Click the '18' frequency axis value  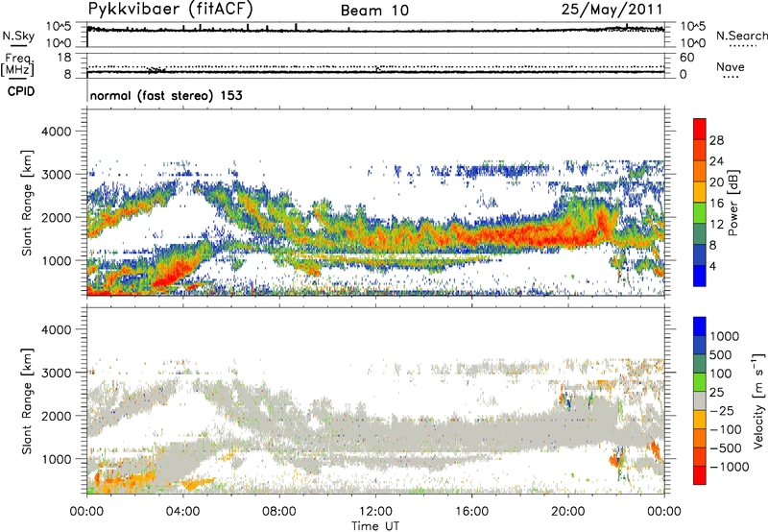(64, 58)
